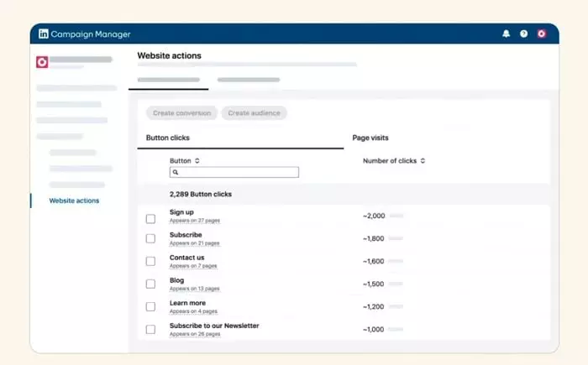Switch to the Page visits tab
The image size is (588, 365).
pyautogui.click(x=370, y=138)
